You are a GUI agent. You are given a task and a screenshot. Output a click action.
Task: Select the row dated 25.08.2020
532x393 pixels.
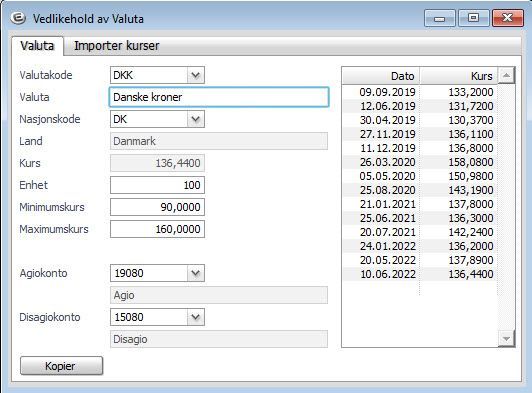pyautogui.click(x=420, y=190)
